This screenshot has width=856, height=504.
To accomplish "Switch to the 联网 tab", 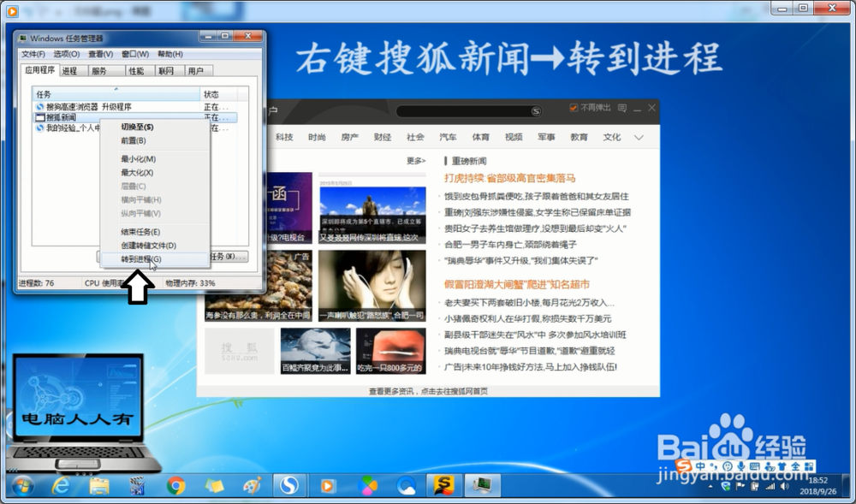I will pos(169,71).
